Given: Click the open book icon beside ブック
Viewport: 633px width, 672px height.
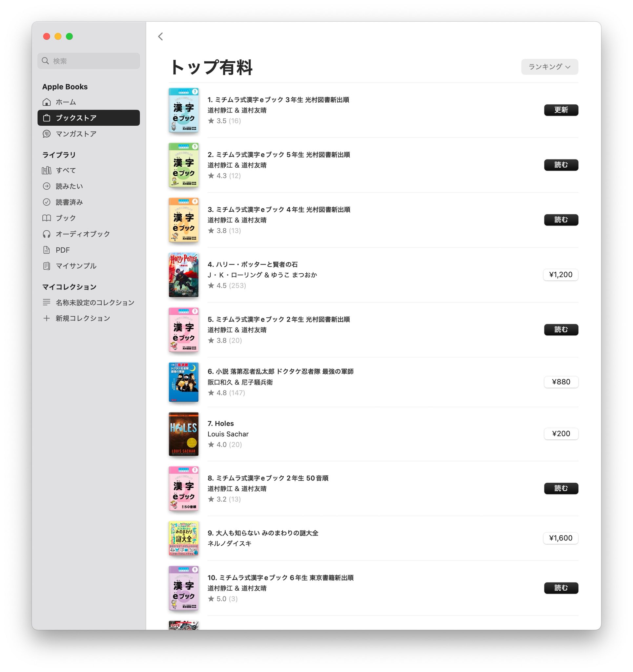Looking at the screenshot, I should 47,218.
